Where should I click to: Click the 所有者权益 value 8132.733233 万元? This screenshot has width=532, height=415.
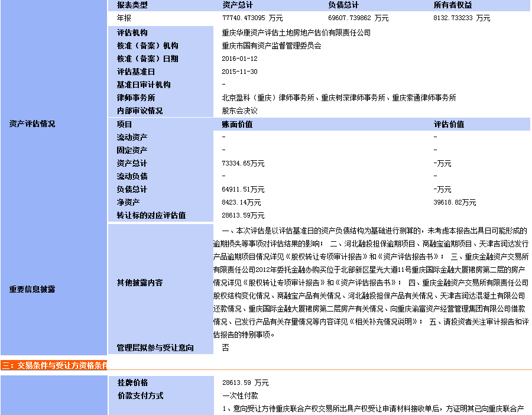pyautogui.click(x=462, y=18)
